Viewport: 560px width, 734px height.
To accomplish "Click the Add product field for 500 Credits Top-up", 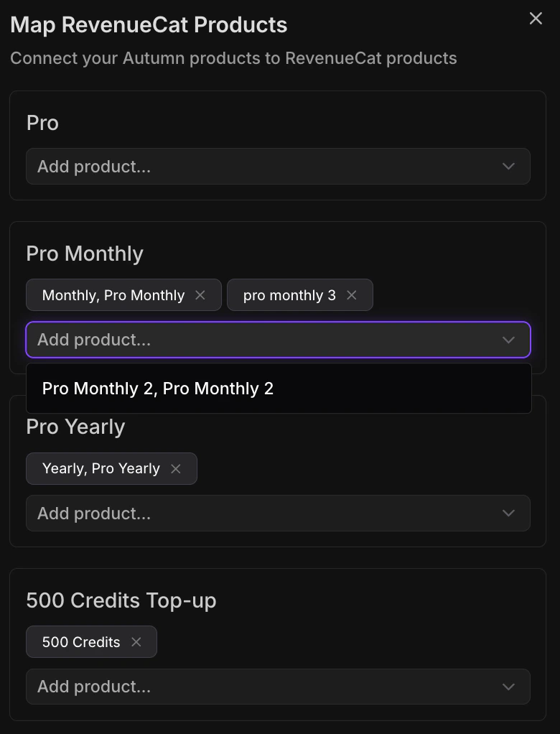I will [x=278, y=686].
